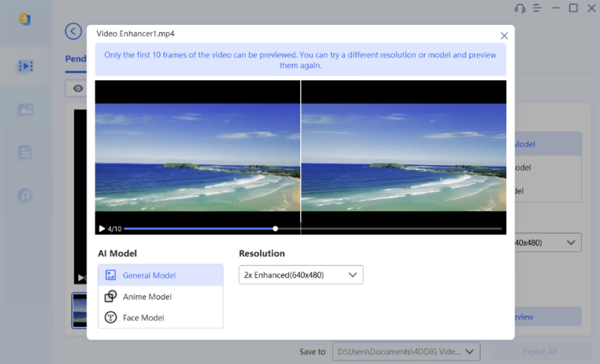This screenshot has height=364, width=600.
Task: Click the Anime Model shapes icon
Action: point(110,296)
